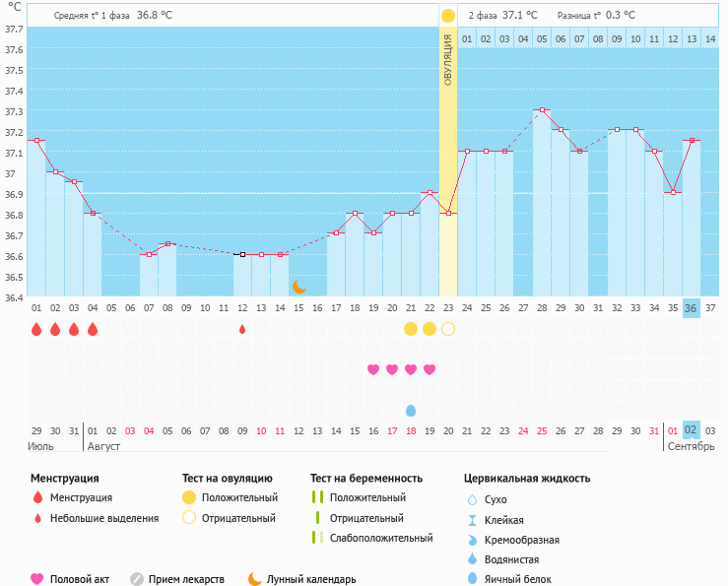Click the Прием лекарств legend icon
The height and width of the screenshot is (586, 728).
click(137, 579)
